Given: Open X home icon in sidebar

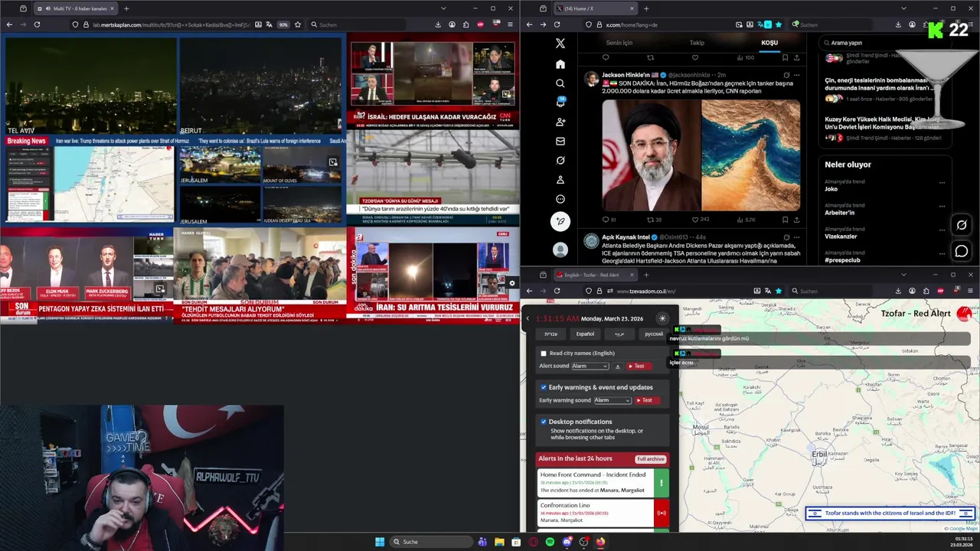Looking at the screenshot, I should pos(560,64).
